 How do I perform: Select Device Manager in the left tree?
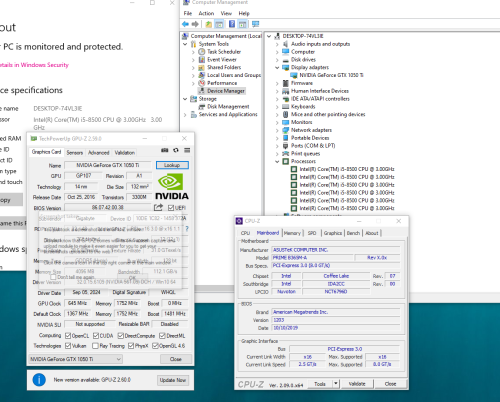coord(226,91)
